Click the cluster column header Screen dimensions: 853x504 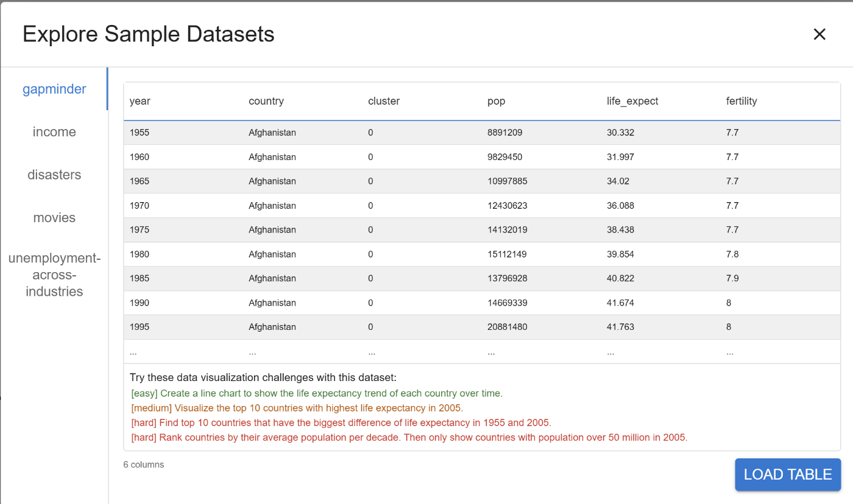point(384,101)
